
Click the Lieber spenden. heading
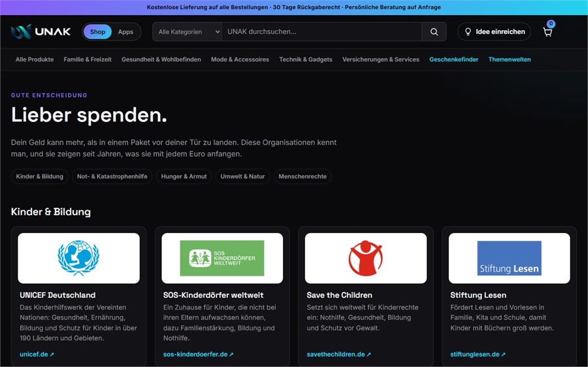coord(89,115)
